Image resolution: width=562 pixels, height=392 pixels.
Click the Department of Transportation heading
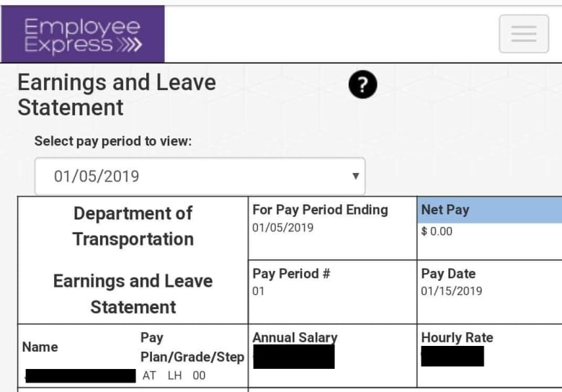point(133,226)
